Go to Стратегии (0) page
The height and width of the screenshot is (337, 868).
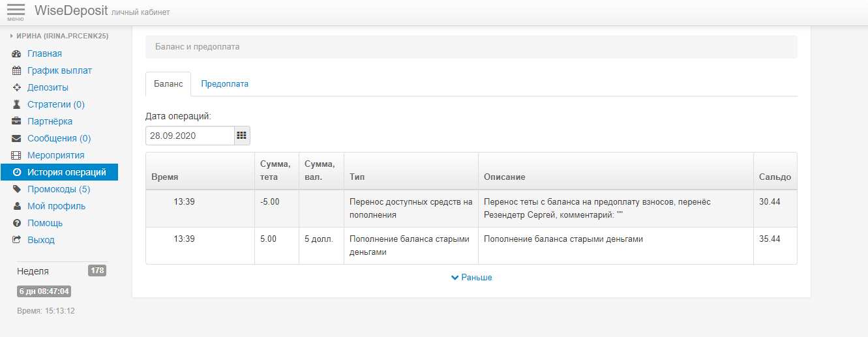pyautogui.click(x=55, y=105)
